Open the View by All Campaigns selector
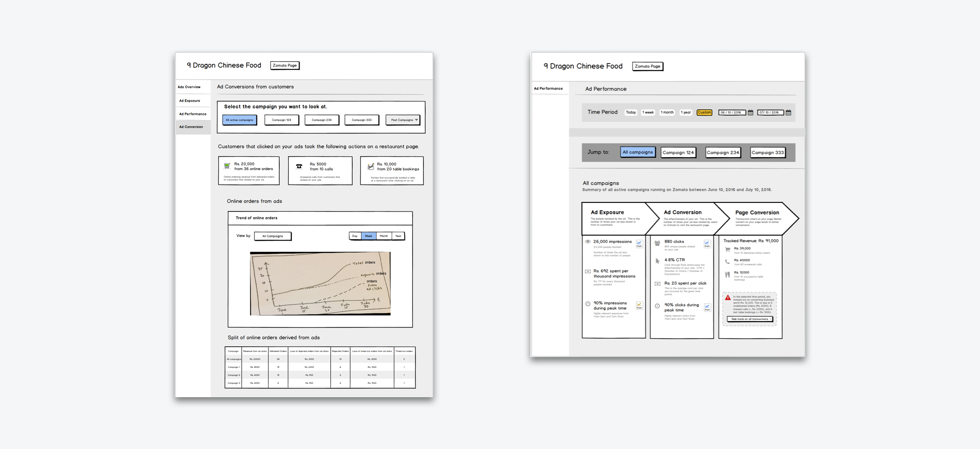Image resolution: width=980 pixels, height=449 pixels. point(272,236)
